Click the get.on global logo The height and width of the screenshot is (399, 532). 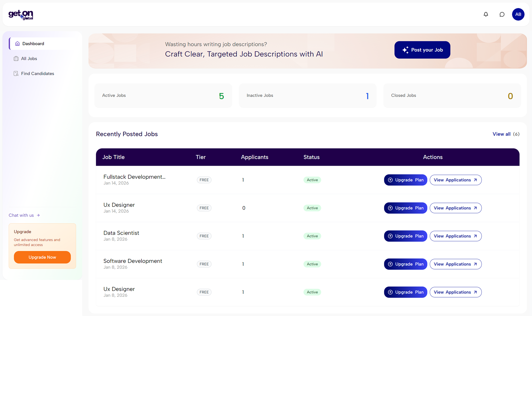(21, 15)
